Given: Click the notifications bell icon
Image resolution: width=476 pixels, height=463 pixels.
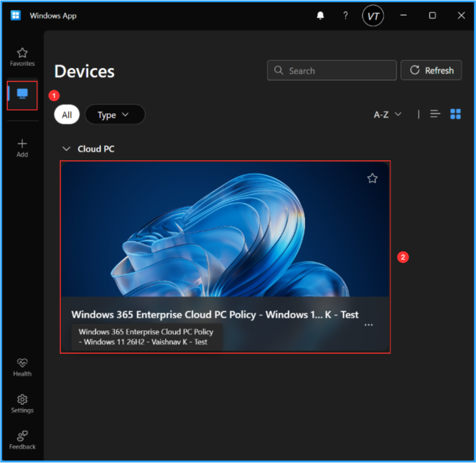Looking at the screenshot, I should (x=320, y=16).
